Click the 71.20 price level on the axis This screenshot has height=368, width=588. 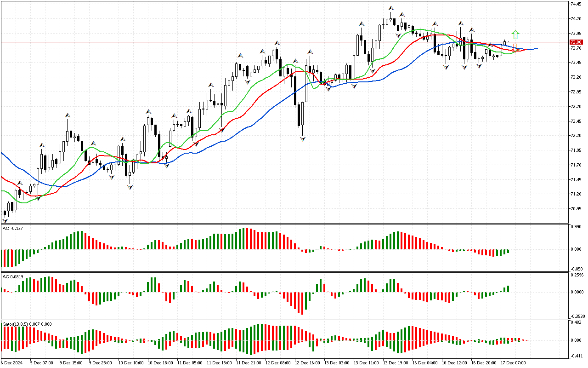click(576, 194)
